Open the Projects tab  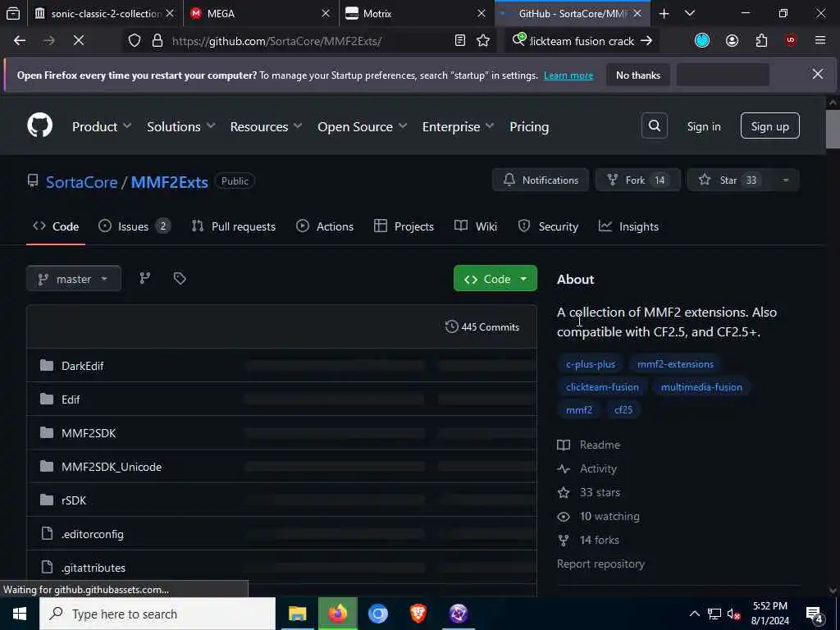point(404,226)
